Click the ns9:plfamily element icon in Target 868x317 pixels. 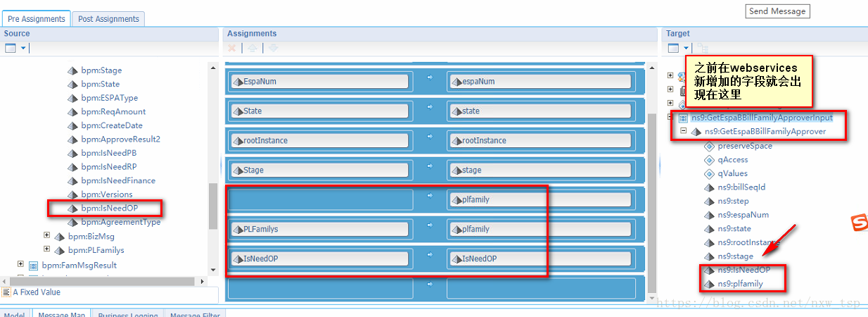710,284
